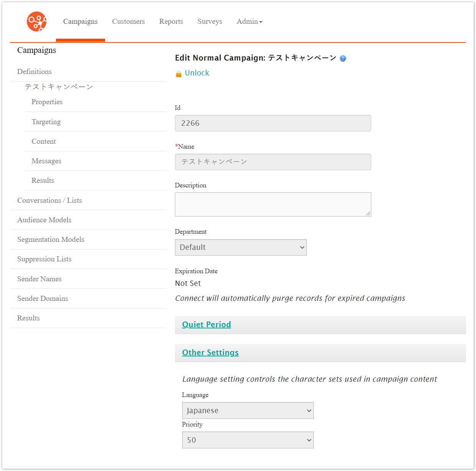Go to the Reports tab
Image resolution: width=476 pixels, height=471 pixels.
(x=171, y=21)
